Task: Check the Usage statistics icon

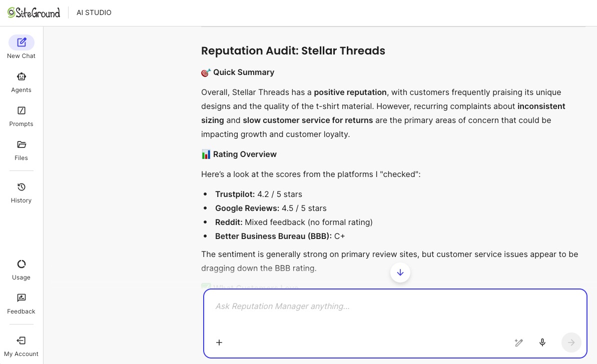Action: tap(21, 264)
